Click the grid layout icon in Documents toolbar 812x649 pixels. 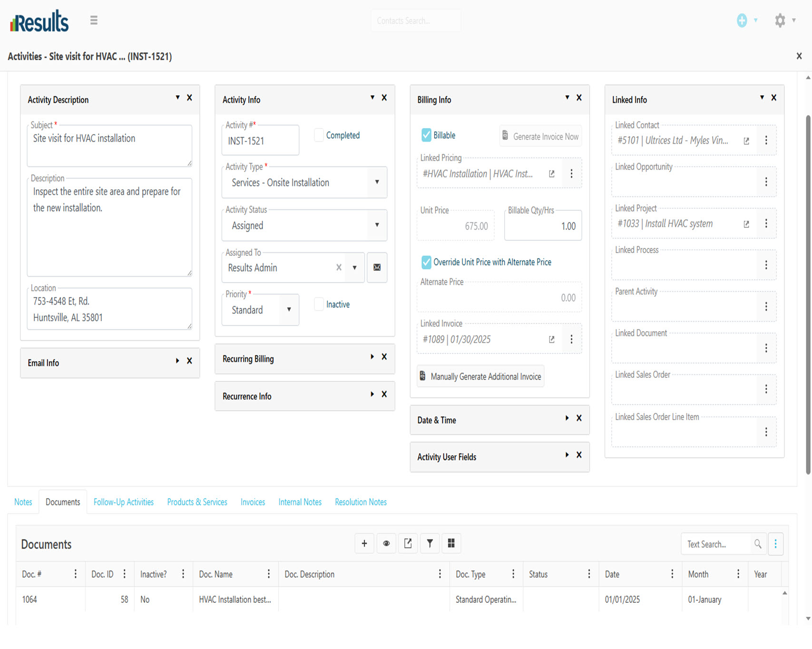tap(451, 543)
